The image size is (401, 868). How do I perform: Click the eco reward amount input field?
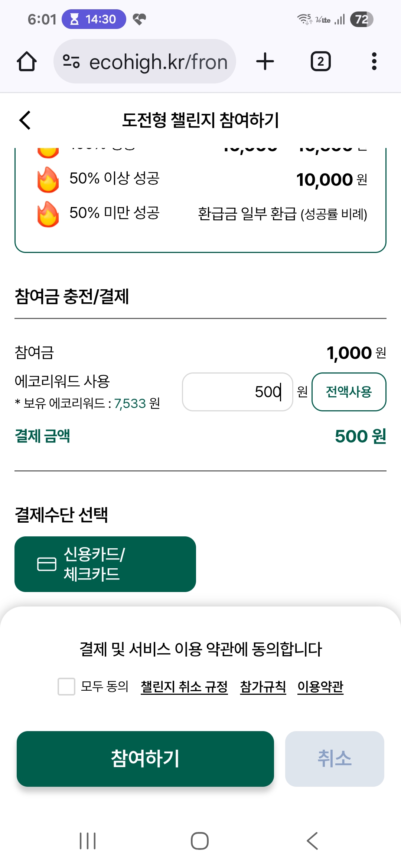(x=238, y=392)
